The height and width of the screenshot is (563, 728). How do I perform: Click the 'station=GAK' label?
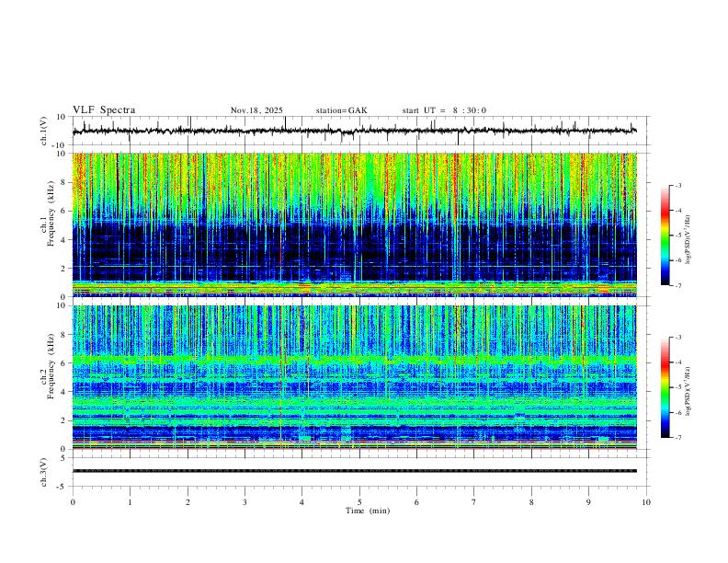(x=342, y=110)
